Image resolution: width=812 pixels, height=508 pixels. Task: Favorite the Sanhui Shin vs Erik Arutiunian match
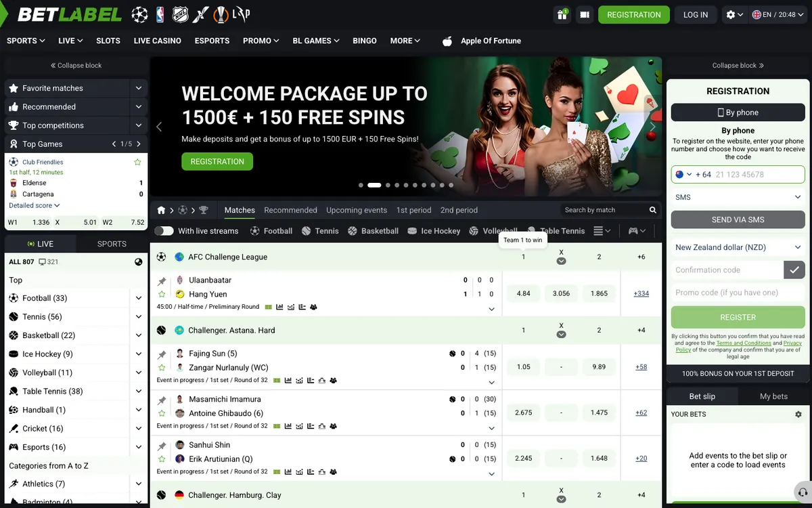coord(162,459)
